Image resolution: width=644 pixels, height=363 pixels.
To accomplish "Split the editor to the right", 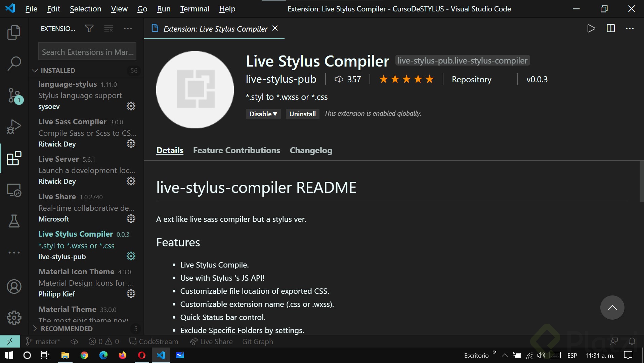I will 611,29.
